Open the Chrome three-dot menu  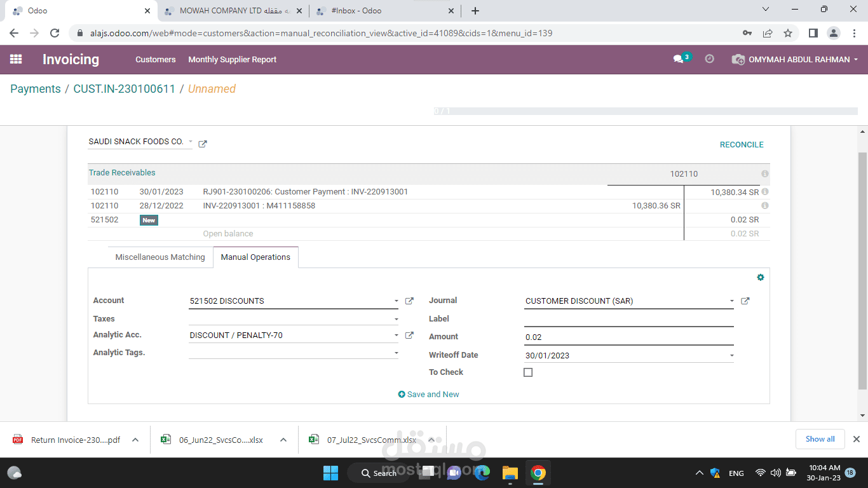click(853, 33)
